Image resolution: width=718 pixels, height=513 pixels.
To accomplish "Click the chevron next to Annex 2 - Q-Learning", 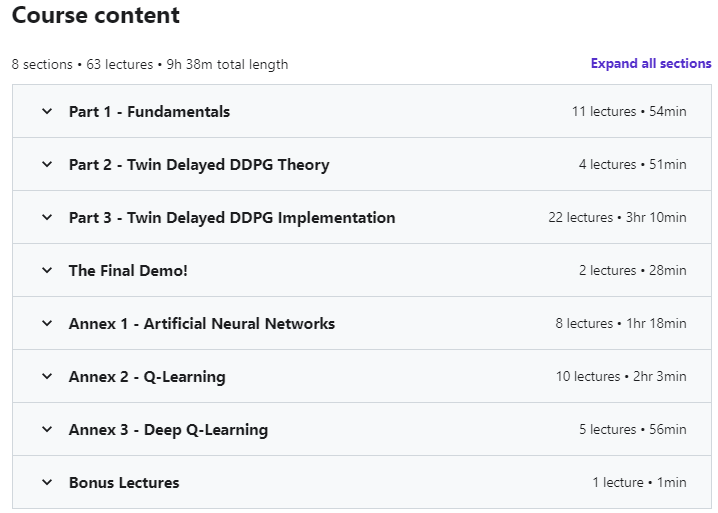I will [47, 377].
